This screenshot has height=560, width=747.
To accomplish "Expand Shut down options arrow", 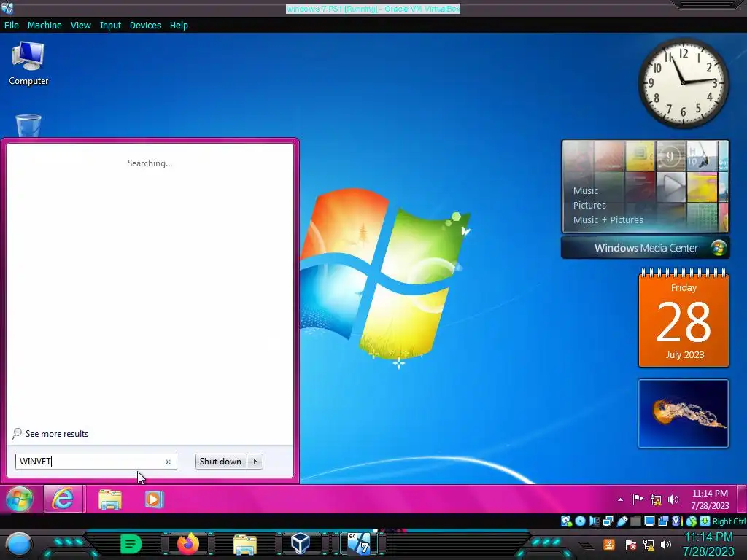I will point(255,462).
